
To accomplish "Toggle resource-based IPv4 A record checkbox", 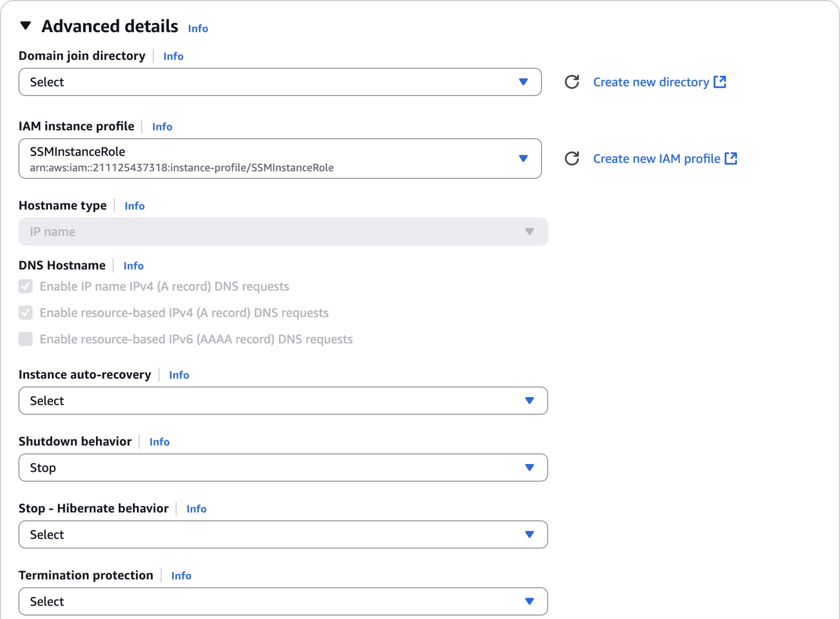I will point(26,313).
